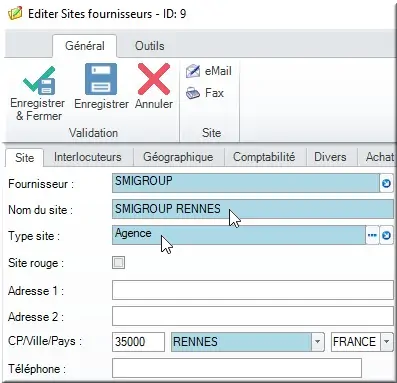This screenshot has width=397, height=383.
Task: Click the Fax machine icon
Action: point(193,93)
